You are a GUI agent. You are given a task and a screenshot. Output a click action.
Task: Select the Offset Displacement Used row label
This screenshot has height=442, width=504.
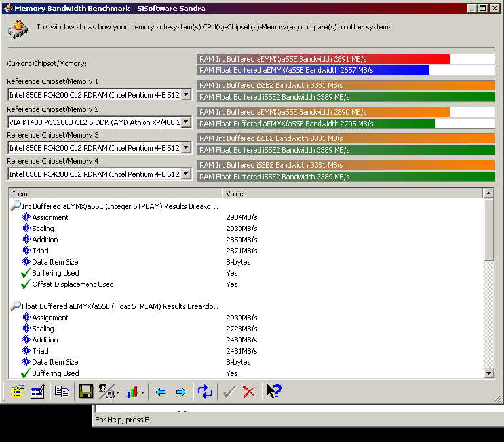(73, 284)
